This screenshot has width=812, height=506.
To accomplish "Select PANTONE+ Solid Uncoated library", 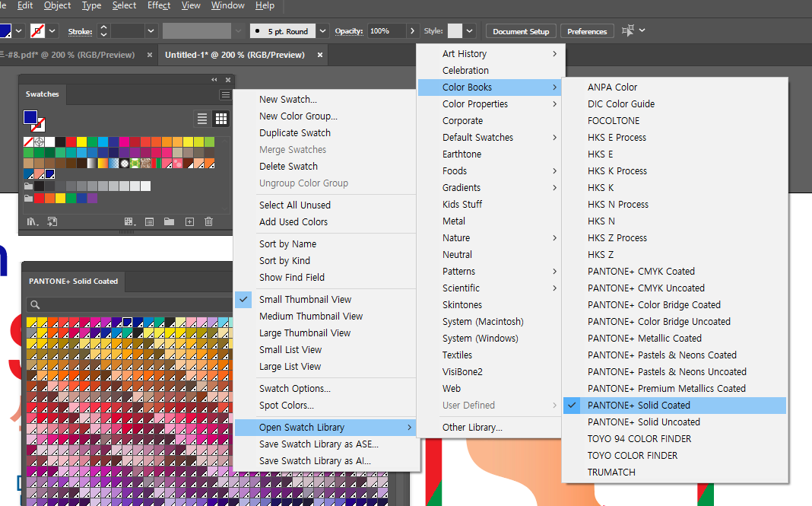I will [675, 422].
